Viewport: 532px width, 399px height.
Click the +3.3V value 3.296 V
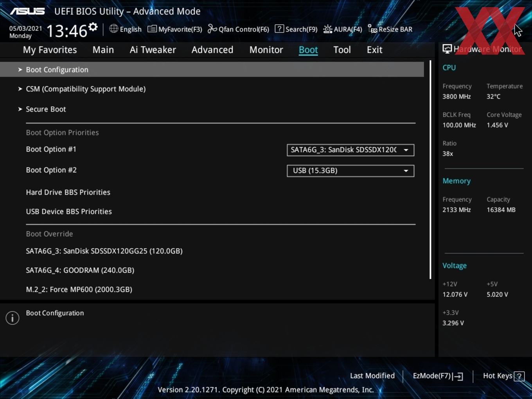pos(453,323)
